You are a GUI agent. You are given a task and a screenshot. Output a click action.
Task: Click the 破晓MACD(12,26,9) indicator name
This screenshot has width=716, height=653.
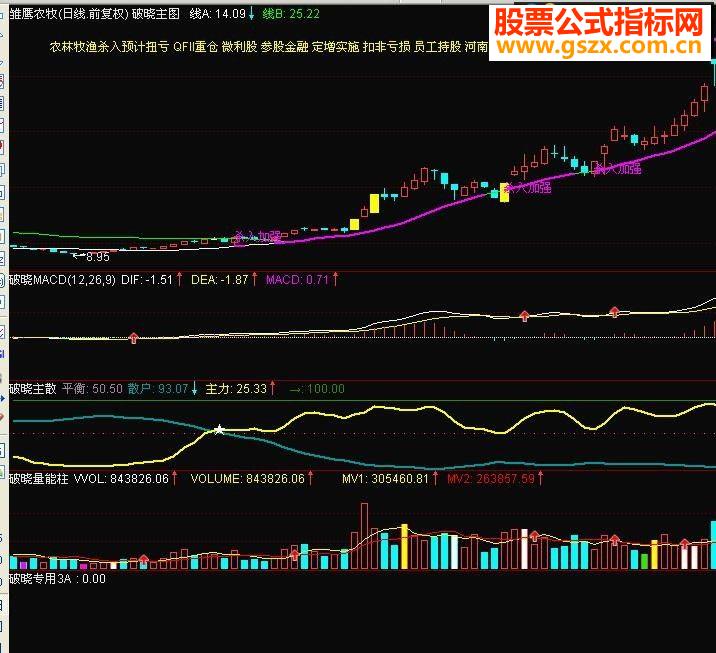pyautogui.click(x=63, y=279)
